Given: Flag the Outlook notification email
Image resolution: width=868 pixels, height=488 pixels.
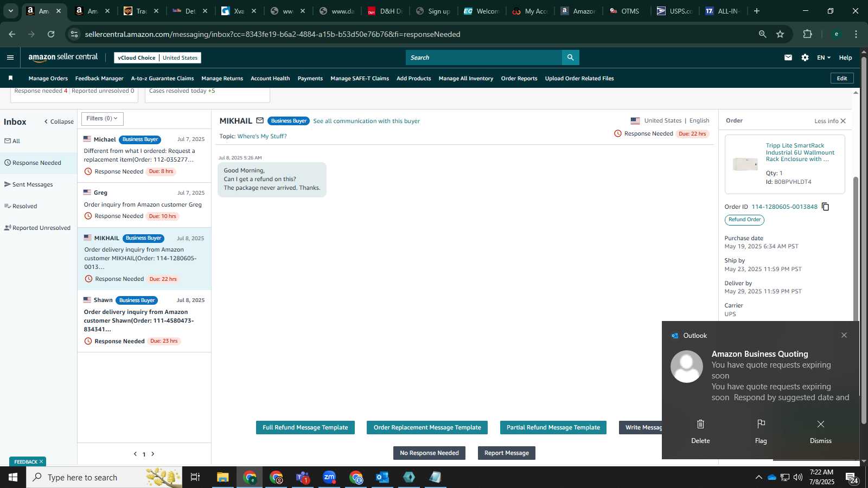Looking at the screenshot, I should [761, 431].
